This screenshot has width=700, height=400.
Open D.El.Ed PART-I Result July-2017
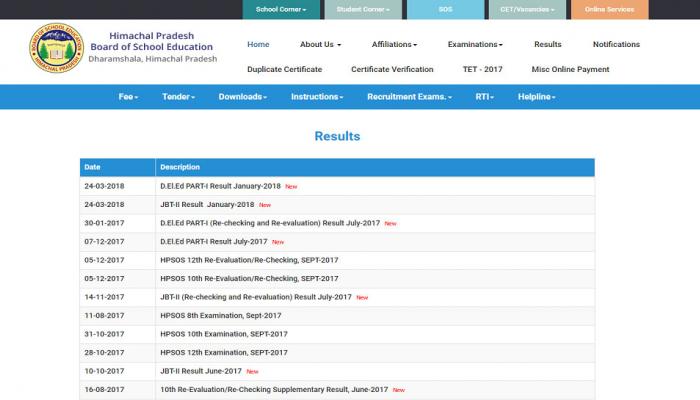[213, 242]
